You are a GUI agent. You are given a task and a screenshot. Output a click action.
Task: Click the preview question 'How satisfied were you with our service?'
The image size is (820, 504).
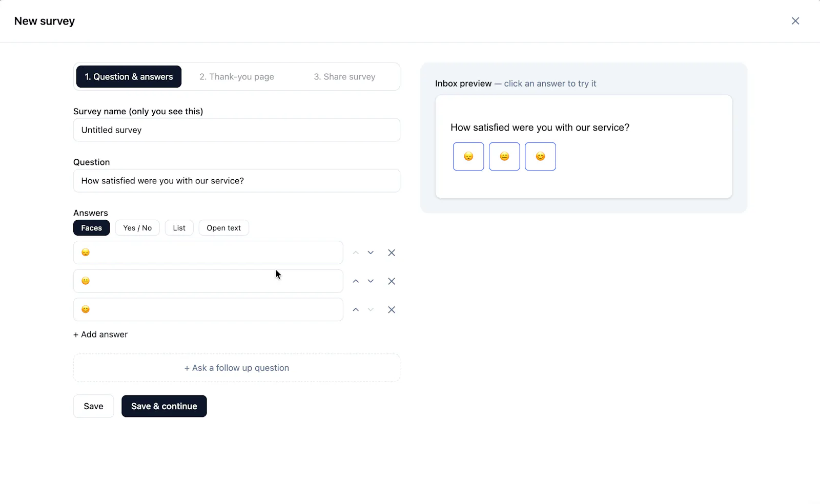540,128
